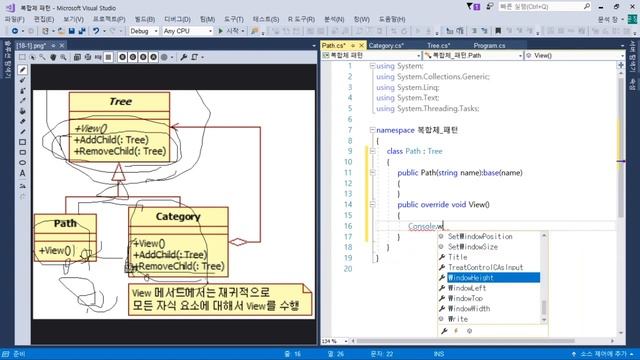Select the Line drawing tool
640x360 pixels.
(x=22, y=131)
